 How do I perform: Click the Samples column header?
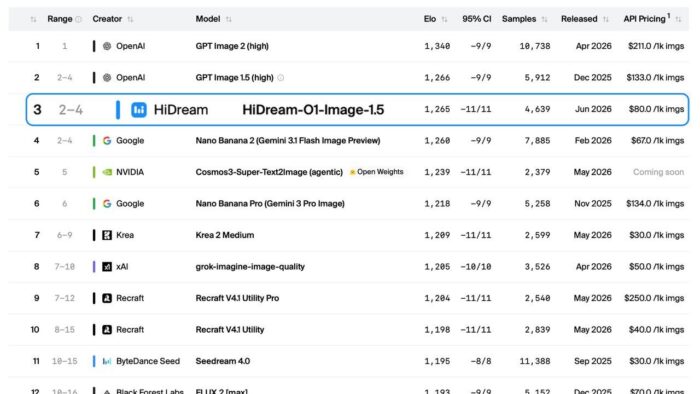tap(519, 19)
